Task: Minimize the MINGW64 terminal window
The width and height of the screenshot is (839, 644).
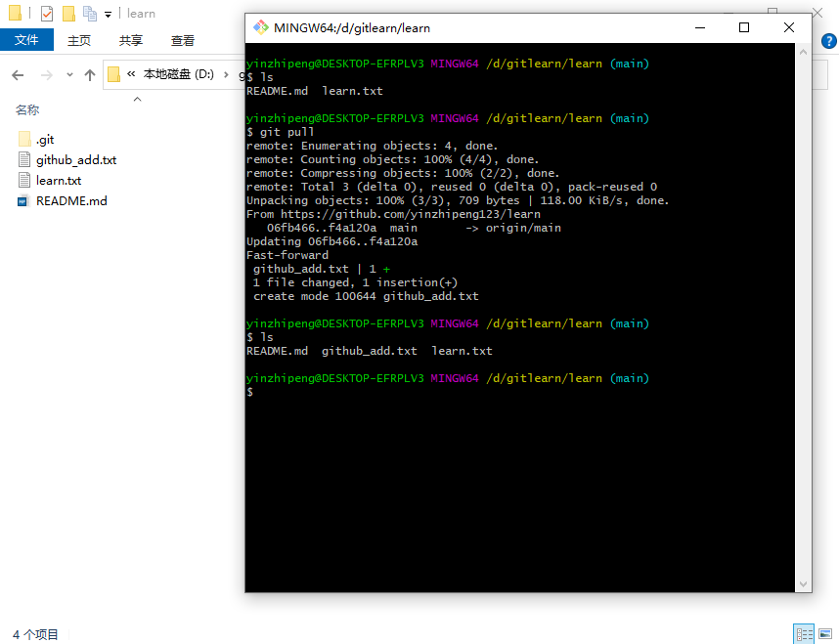Action: tap(700, 27)
